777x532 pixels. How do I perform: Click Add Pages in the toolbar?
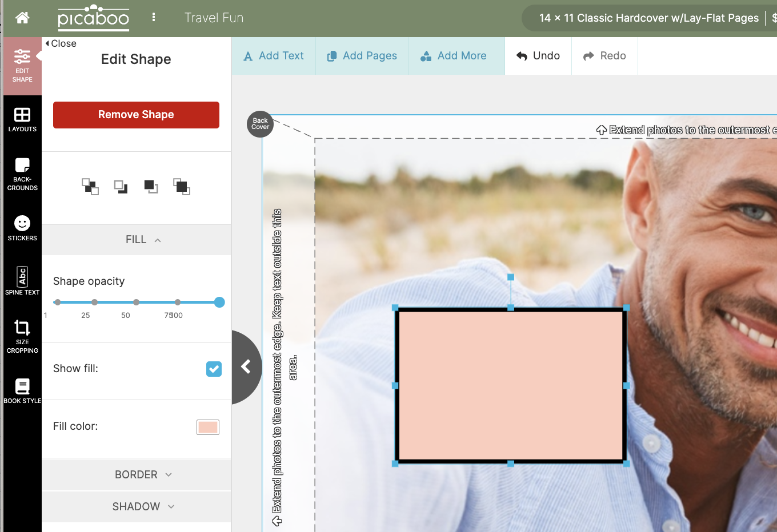(x=362, y=56)
